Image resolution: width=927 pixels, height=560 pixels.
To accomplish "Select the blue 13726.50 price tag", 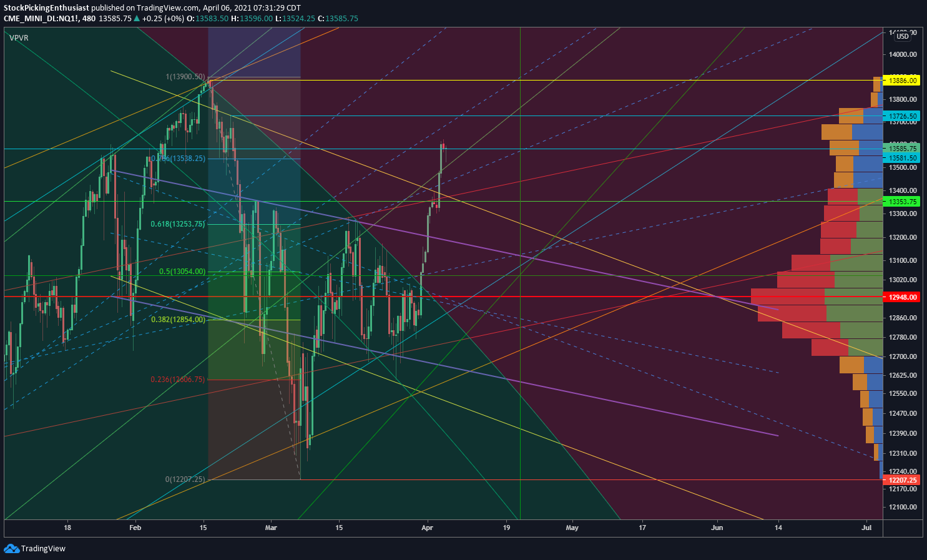I will coord(903,116).
